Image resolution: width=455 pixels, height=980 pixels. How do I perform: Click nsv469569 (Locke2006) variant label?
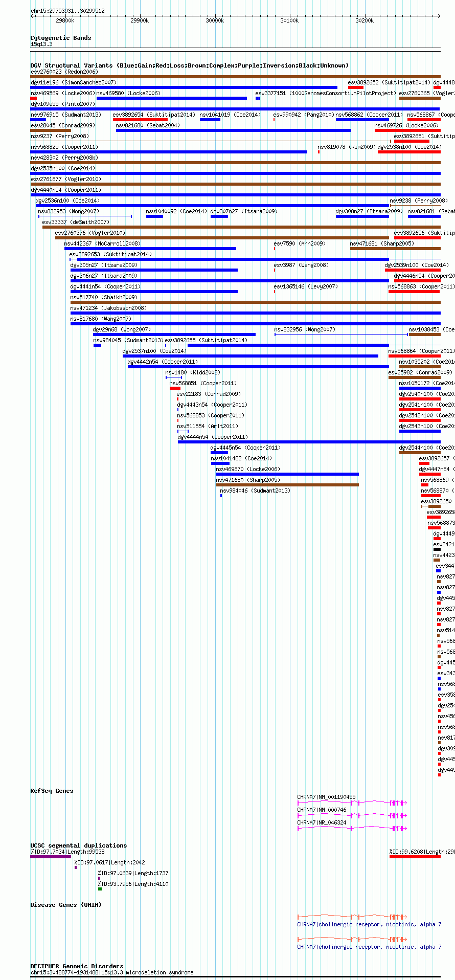[x=63, y=94]
